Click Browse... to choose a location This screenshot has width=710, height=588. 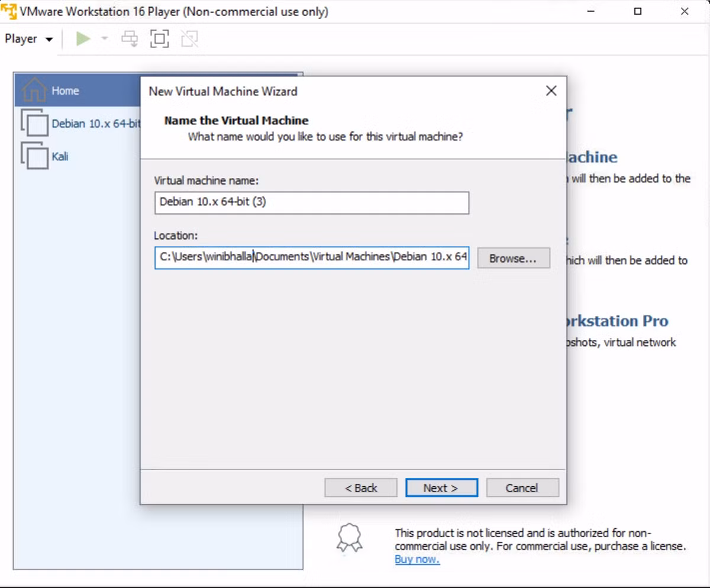514,258
